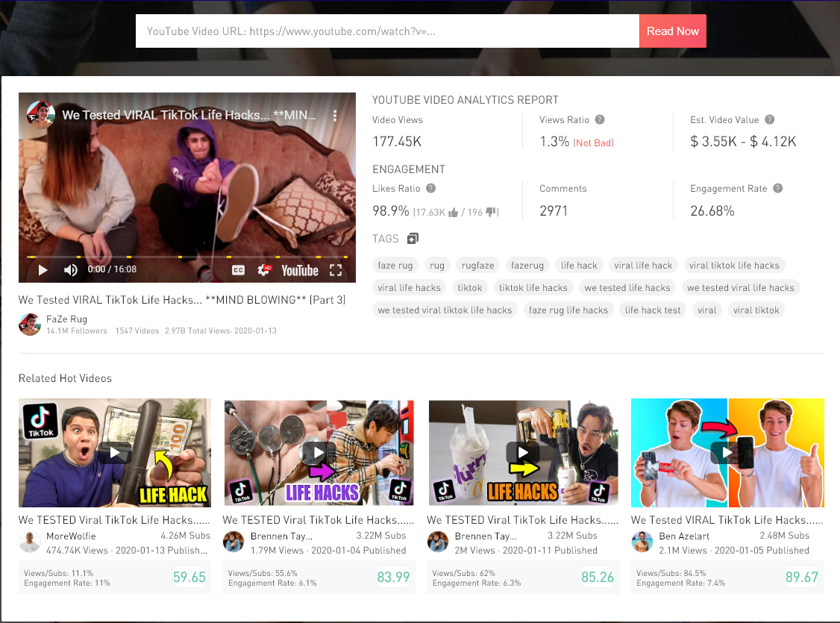Select the 'viral tiktok' tag
Image resolution: width=840 pixels, height=623 pixels.
click(756, 310)
